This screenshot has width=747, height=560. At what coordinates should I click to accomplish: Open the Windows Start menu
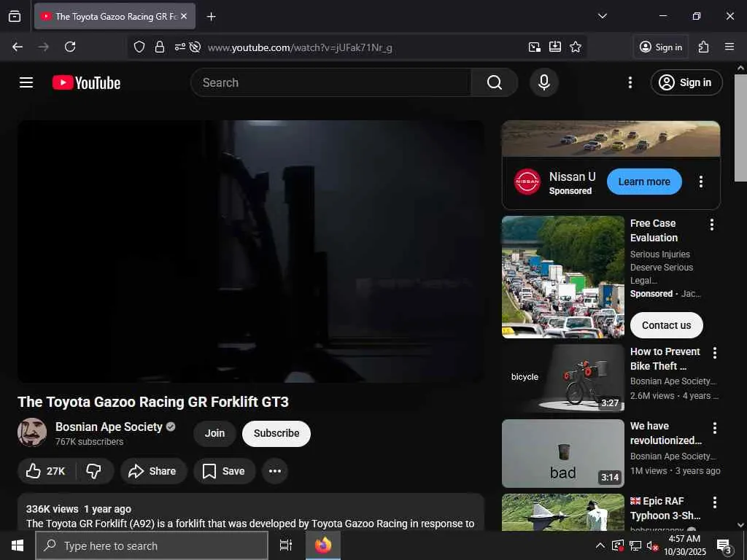coord(18,545)
